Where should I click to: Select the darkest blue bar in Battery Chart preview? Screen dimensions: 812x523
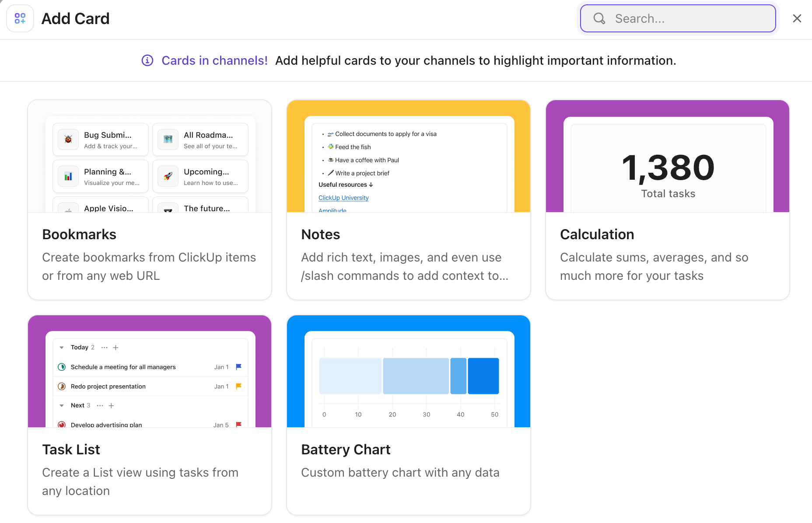click(483, 376)
